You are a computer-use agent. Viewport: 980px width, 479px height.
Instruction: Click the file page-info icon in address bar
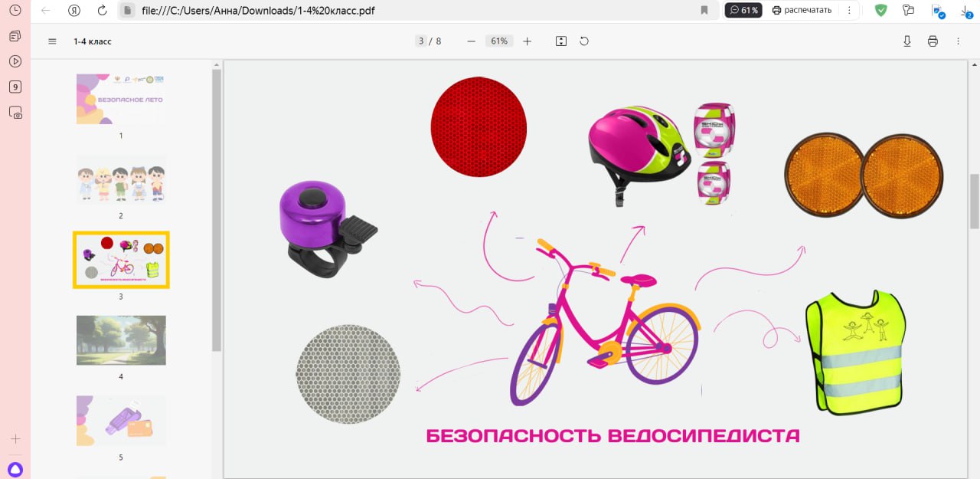128,11
